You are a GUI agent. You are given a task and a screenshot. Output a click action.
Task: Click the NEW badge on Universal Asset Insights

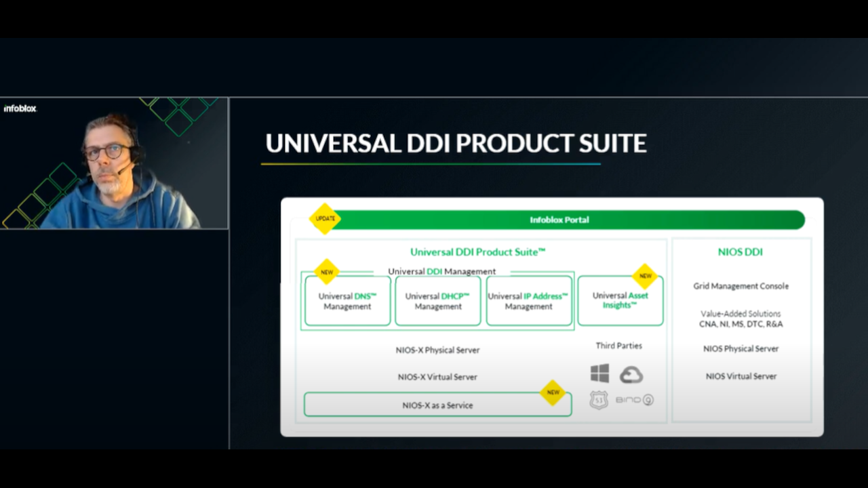coord(645,276)
